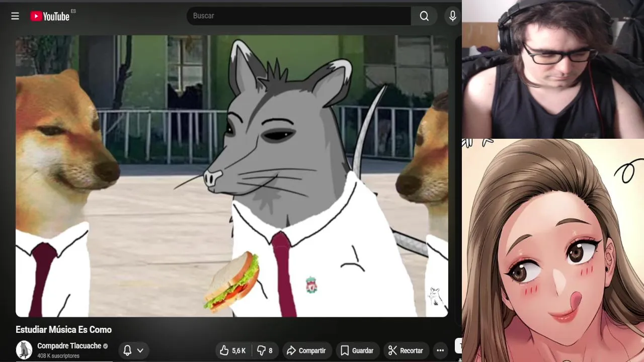Click into the Buscar search field
Viewport: 644px width, 362px height.
point(299,16)
